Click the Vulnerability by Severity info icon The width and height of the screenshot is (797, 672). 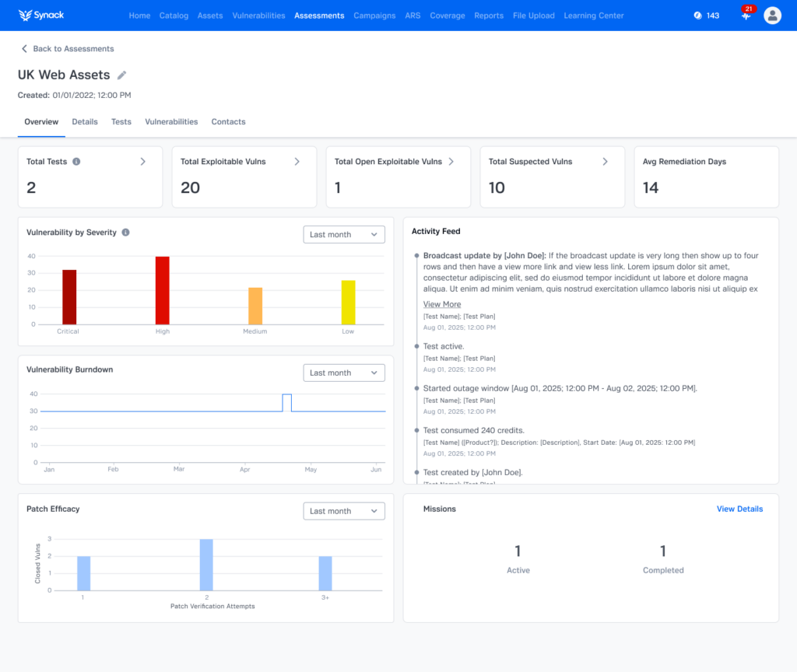[x=125, y=232]
